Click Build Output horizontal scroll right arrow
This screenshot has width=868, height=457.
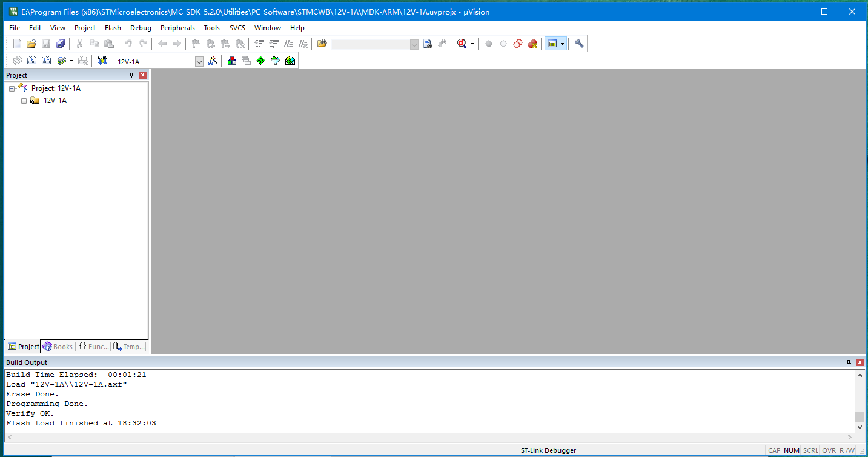[x=850, y=437]
